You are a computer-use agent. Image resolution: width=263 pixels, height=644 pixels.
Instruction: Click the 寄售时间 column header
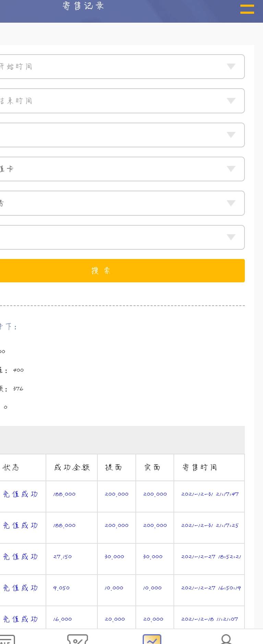tap(200, 467)
